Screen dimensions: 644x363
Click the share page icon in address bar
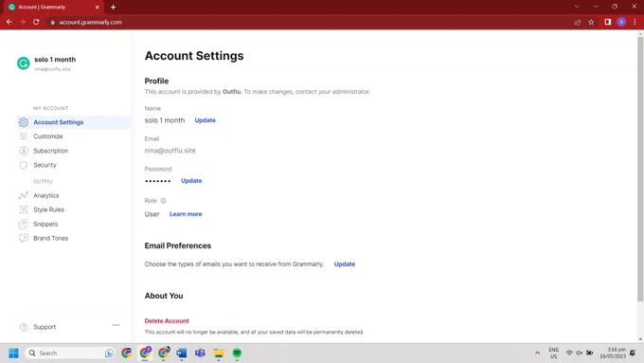point(578,22)
